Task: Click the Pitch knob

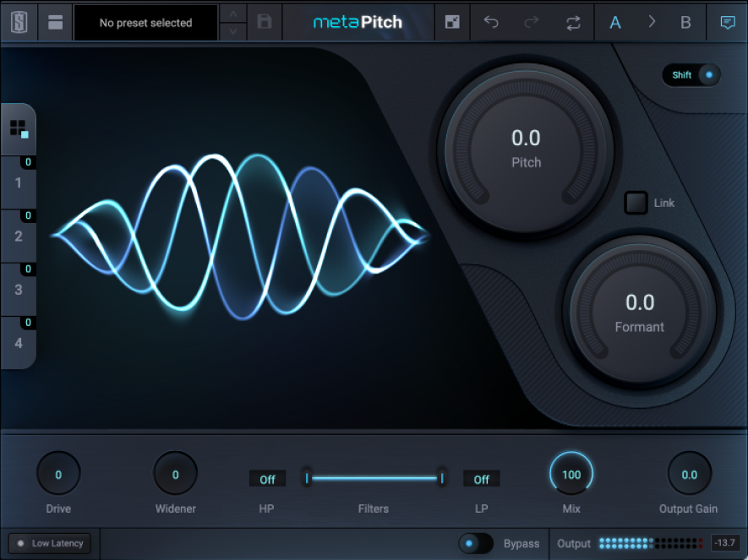Action: coord(527,149)
